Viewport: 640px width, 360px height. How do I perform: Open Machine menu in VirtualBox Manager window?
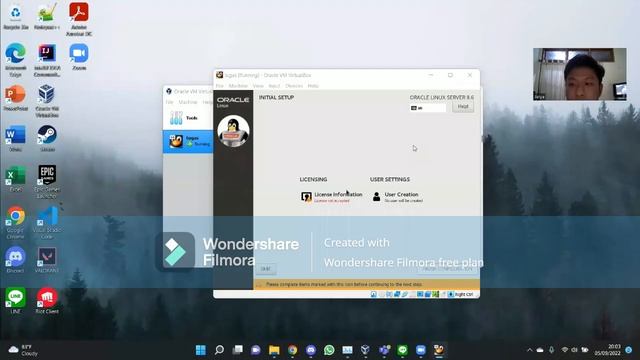[188, 102]
